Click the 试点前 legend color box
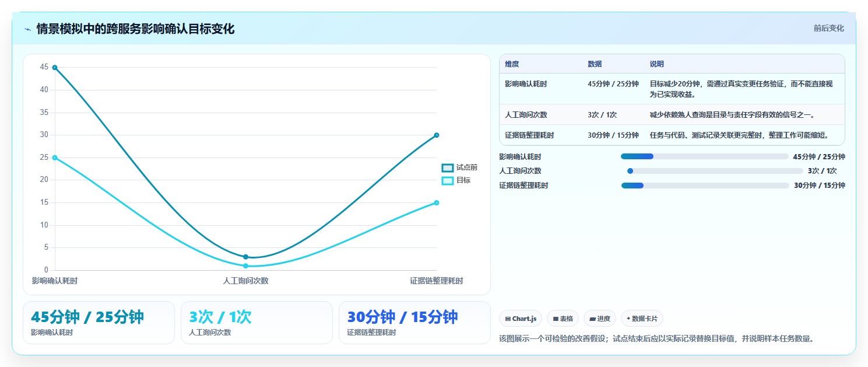The width and height of the screenshot is (868, 367). click(x=448, y=167)
